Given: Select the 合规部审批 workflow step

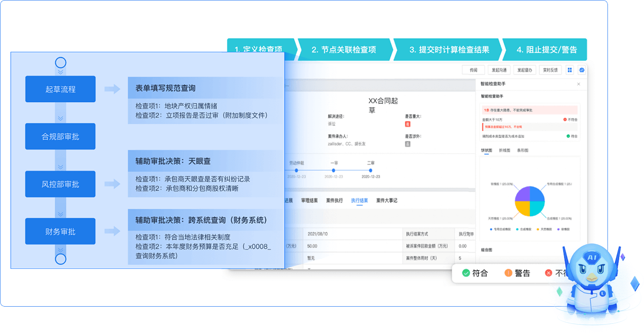Looking at the screenshot, I should tap(60, 137).
